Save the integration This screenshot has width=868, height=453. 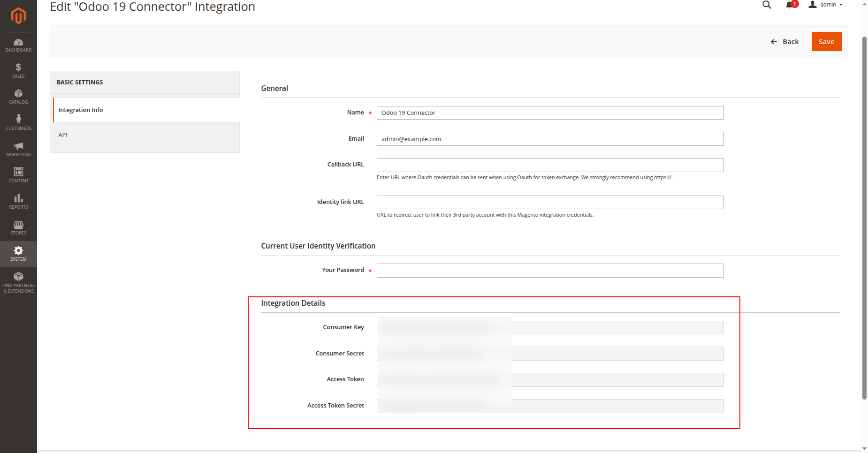[826, 42]
